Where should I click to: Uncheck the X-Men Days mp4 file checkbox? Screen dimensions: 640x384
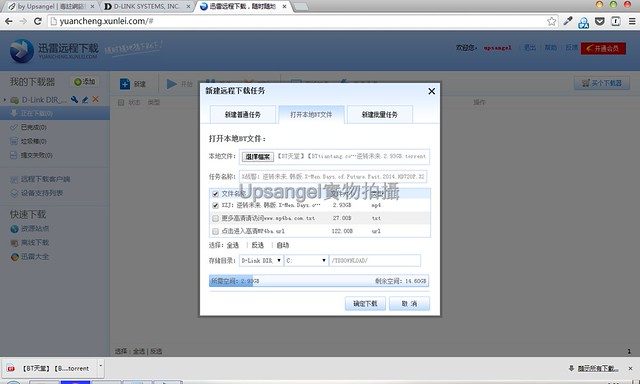click(x=216, y=205)
